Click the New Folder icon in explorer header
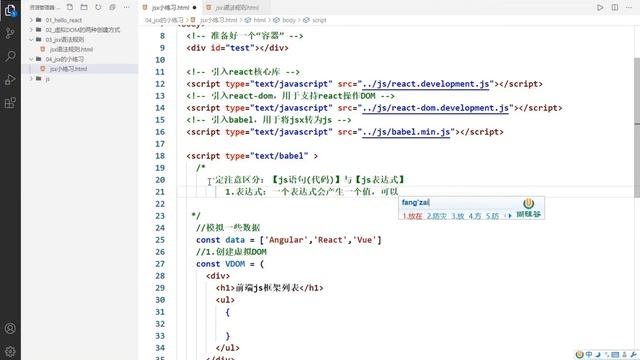 coord(84,7)
